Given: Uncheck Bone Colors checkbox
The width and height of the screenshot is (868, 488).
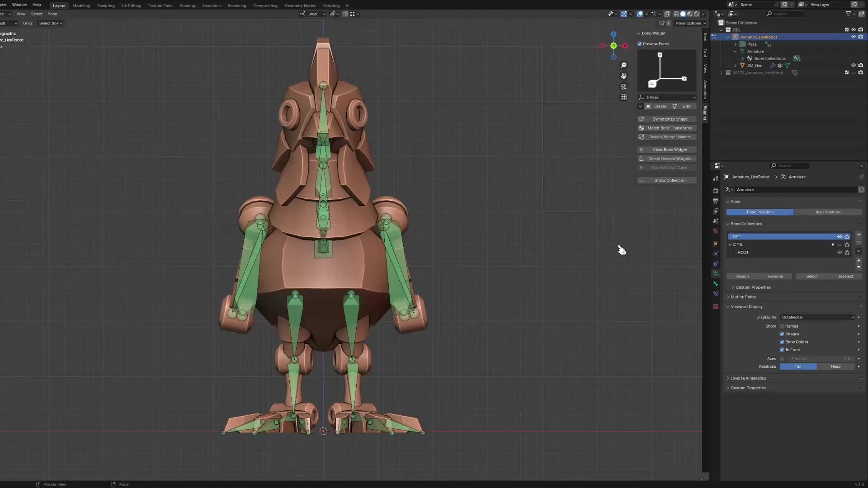Looking at the screenshot, I should (x=782, y=342).
